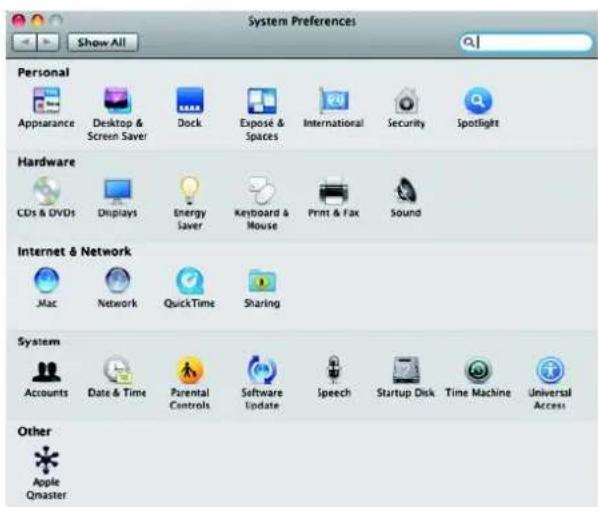Click into the search field

[526, 42]
